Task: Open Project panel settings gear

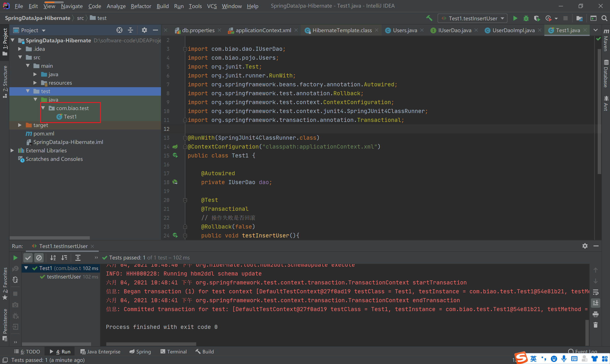Action: [x=144, y=30]
